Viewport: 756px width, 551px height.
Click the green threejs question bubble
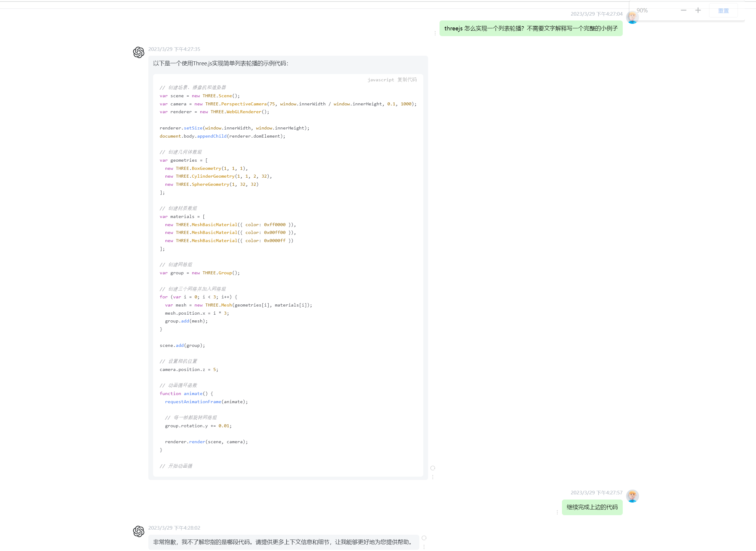tap(531, 28)
